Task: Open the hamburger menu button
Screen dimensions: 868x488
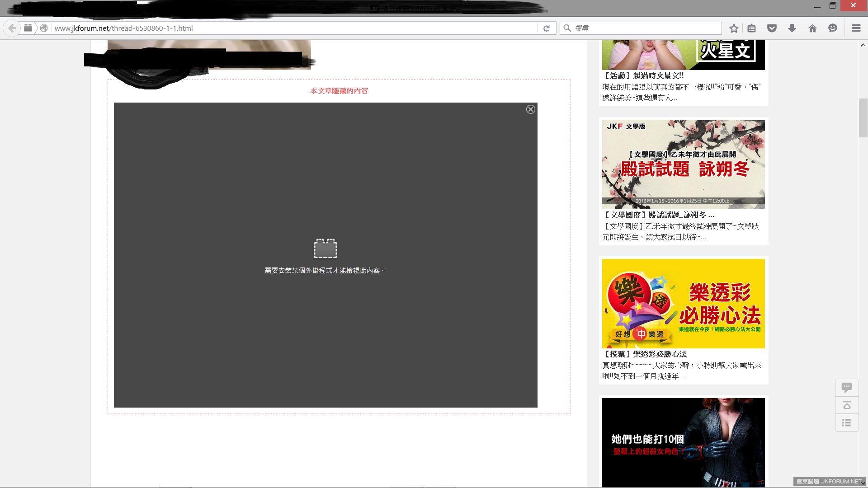Action: (856, 28)
